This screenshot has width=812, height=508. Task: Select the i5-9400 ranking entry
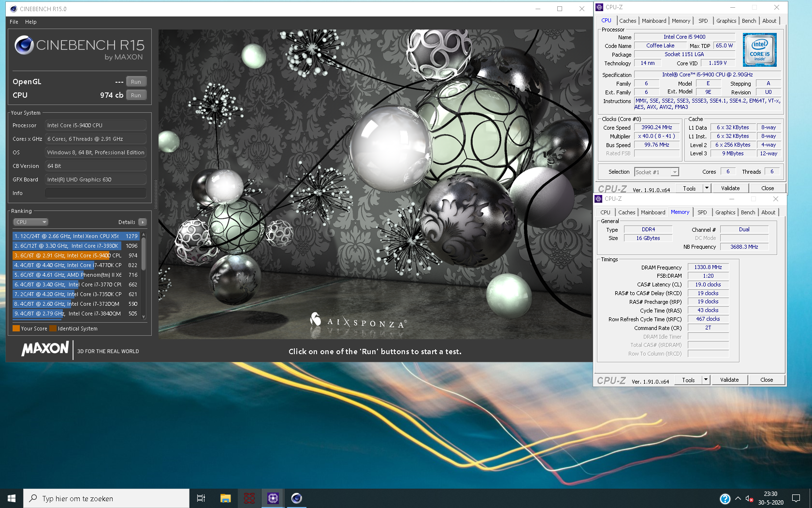point(76,255)
